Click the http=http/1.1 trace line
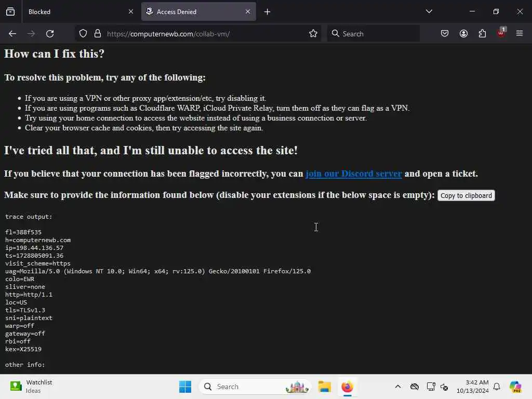 (29, 295)
